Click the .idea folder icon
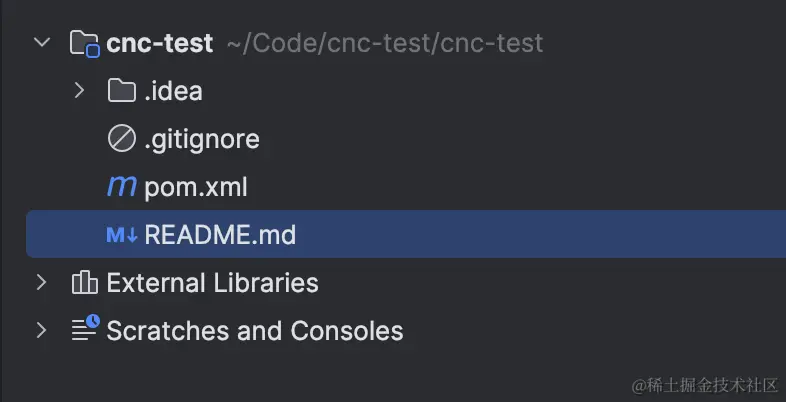 (121, 91)
